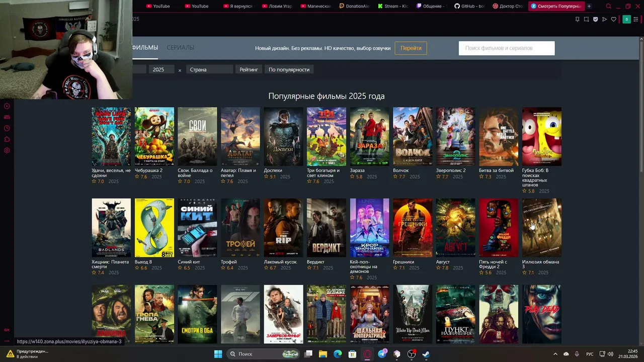The image size is (644, 362).
Task: Open Opera GX sidebar top circular icon
Action: point(7,106)
